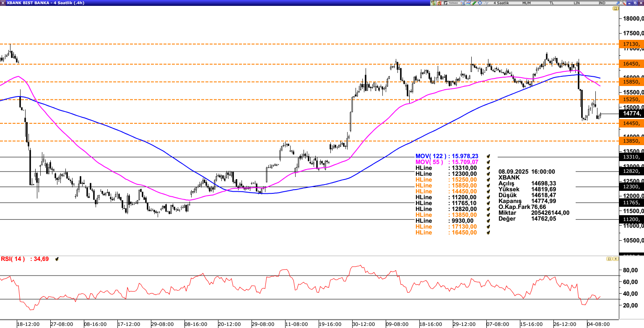This screenshot has height=328, width=644.
Task: Click the wrench settings tools icon
Action: (623, 3)
